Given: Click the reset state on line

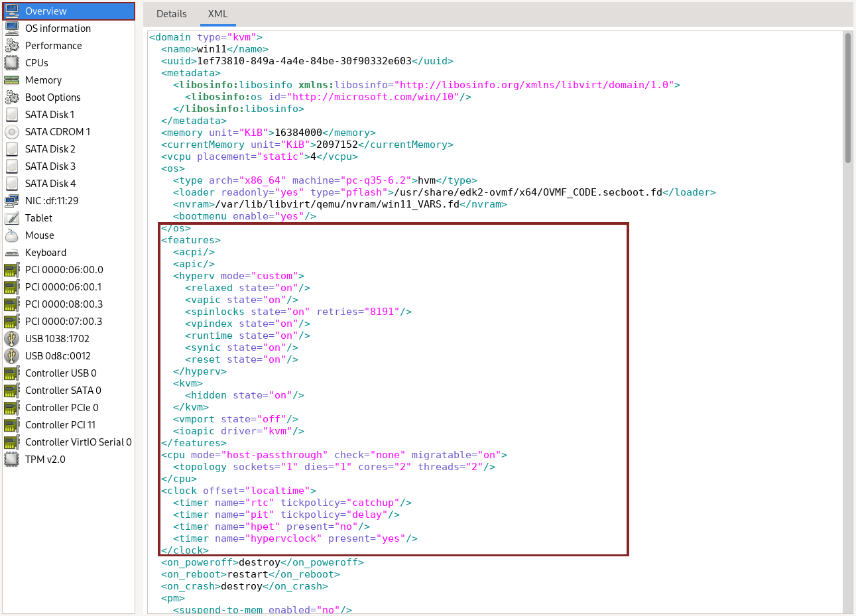Looking at the screenshot, I should tap(241, 359).
